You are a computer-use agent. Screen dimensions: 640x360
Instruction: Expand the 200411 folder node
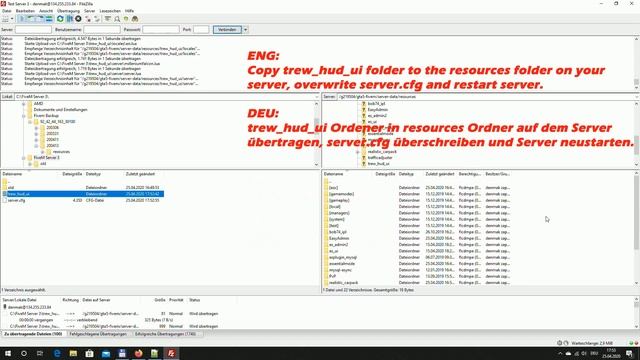36,140
